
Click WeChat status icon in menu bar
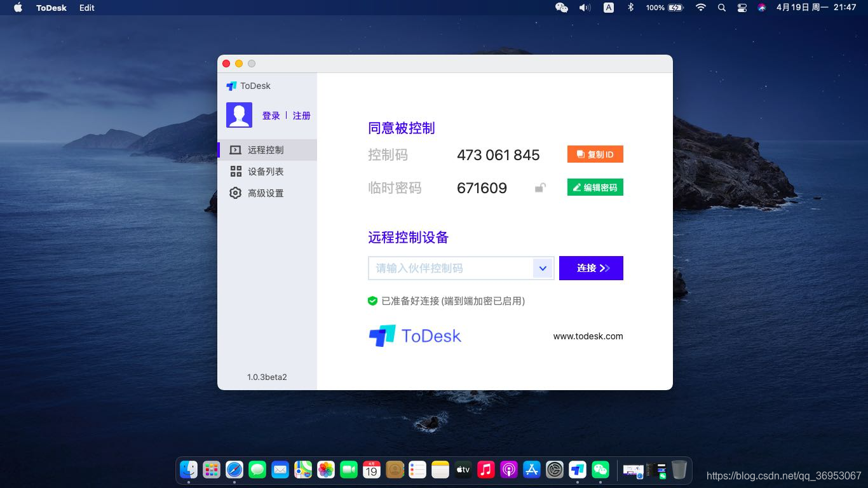click(562, 8)
